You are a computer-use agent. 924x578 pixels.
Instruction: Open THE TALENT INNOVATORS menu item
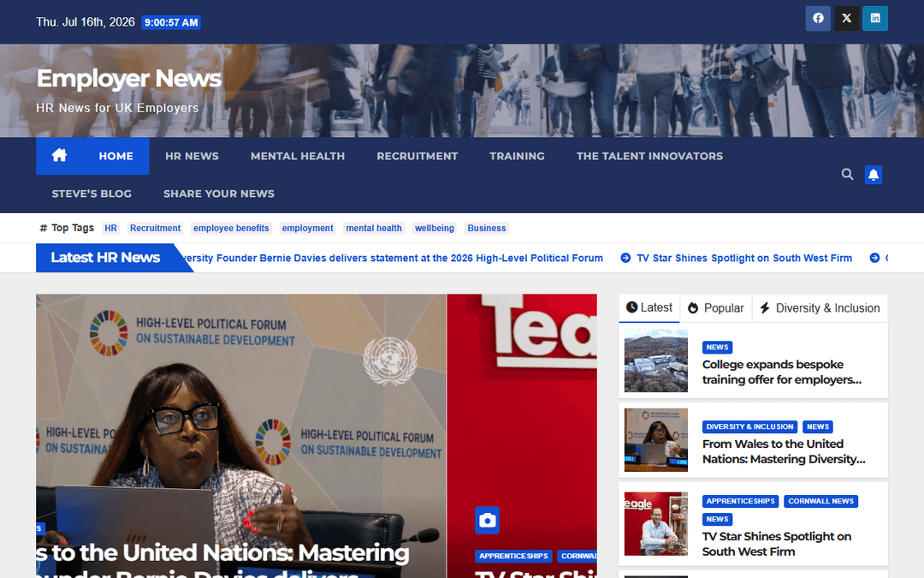pyautogui.click(x=649, y=157)
